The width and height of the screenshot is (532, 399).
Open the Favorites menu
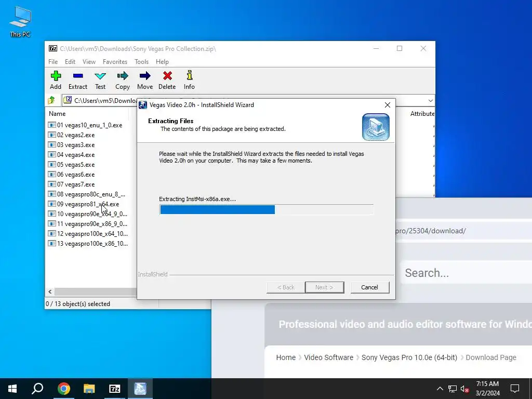tap(115, 62)
